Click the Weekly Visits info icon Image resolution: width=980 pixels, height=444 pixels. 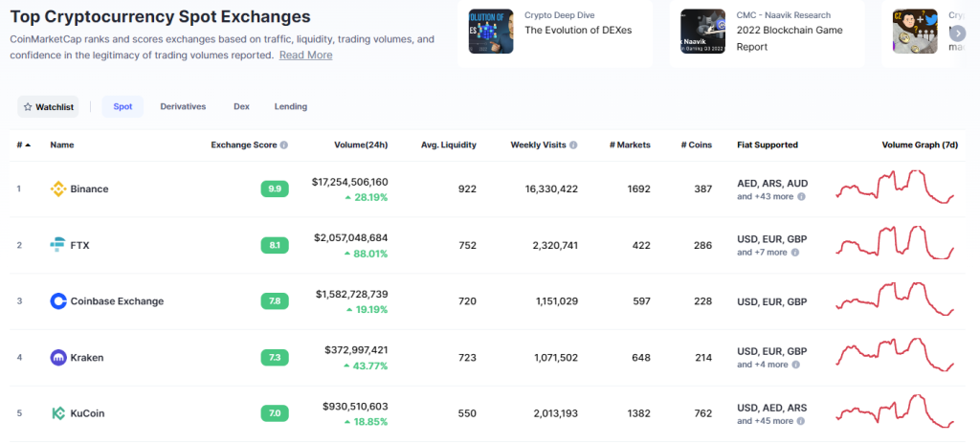click(573, 145)
